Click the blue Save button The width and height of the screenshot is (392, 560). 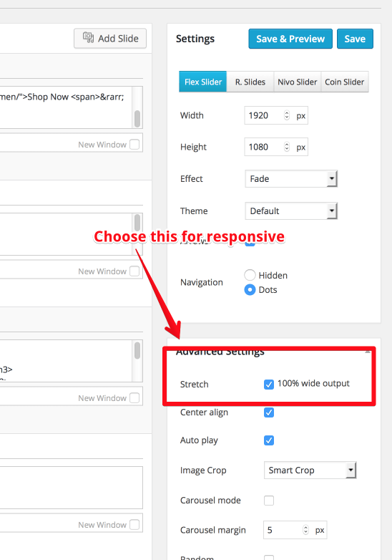pos(355,39)
